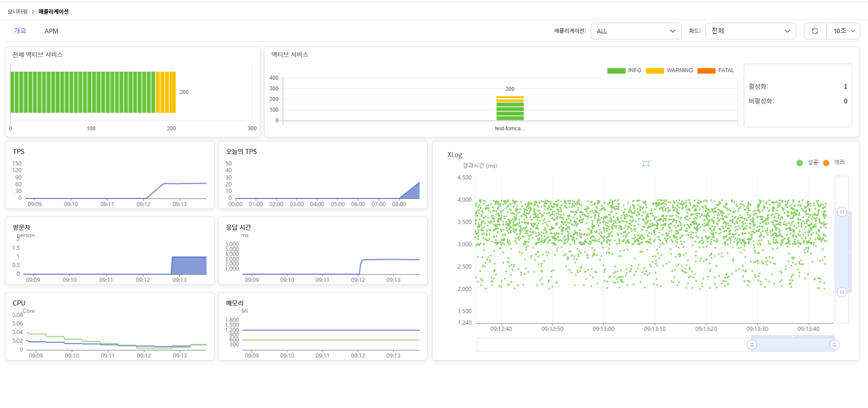Activate the XLog area-zoom selection icon
This screenshot has height=408, width=868.
pos(646,164)
